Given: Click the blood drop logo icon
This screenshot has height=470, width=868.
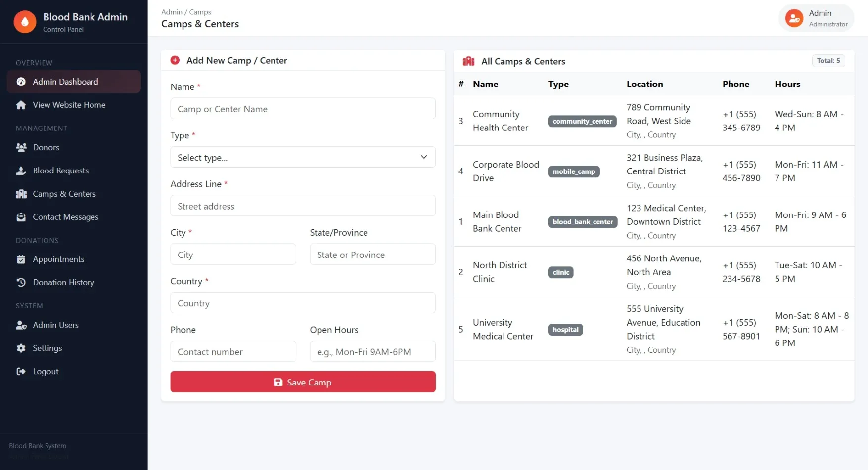Looking at the screenshot, I should point(25,21).
